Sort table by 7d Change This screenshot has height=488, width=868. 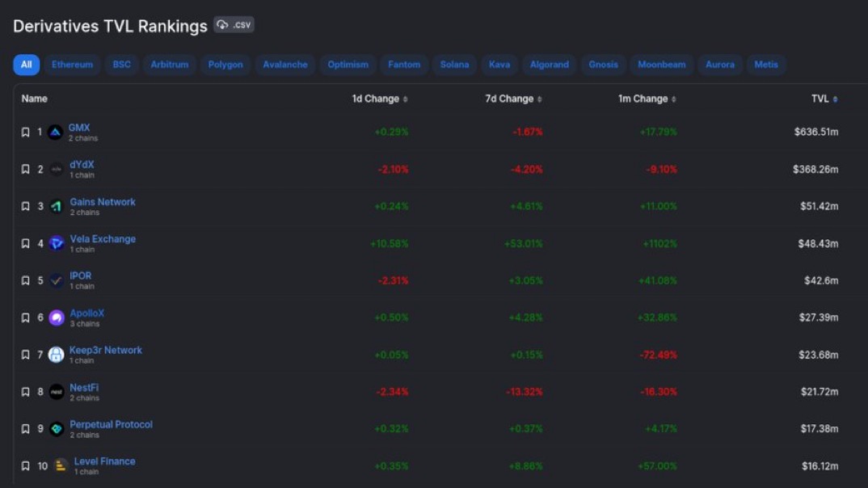click(513, 99)
